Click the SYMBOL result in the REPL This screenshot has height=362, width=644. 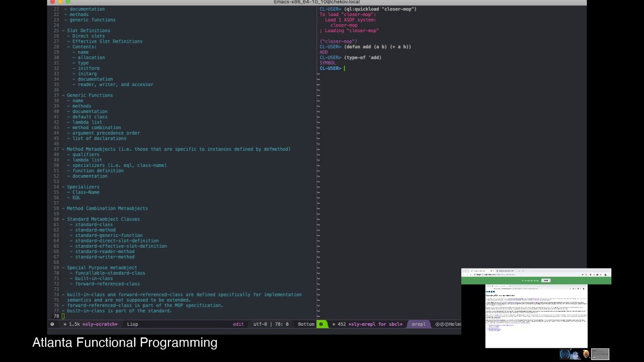(328, 63)
